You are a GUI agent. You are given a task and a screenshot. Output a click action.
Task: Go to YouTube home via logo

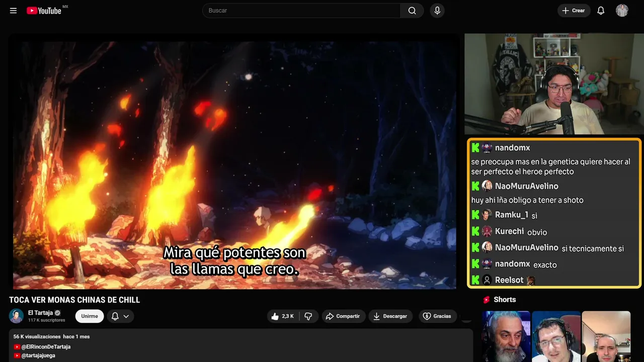pyautogui.click(x=44, y=11)
